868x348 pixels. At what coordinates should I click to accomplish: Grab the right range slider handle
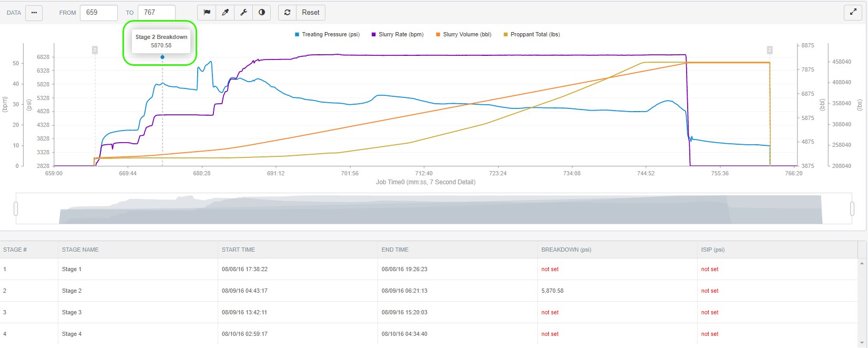tap(852, 209)
